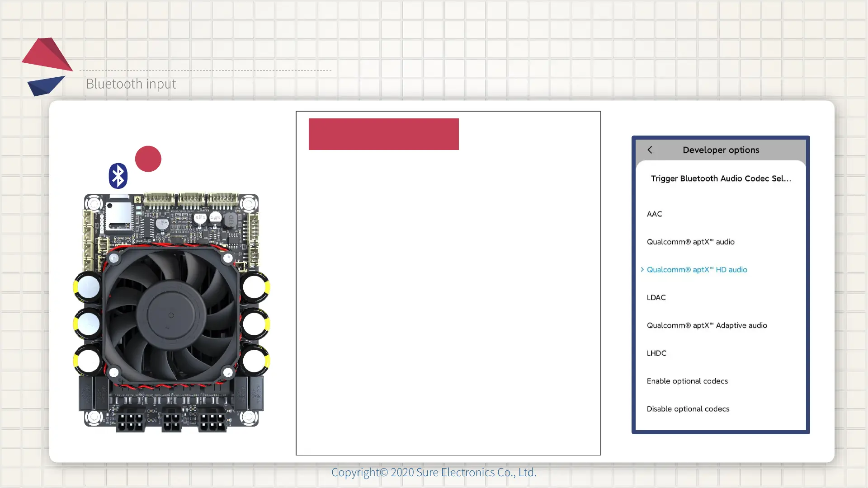Click the blue Bluetooth logo icon

pos(118,176)
